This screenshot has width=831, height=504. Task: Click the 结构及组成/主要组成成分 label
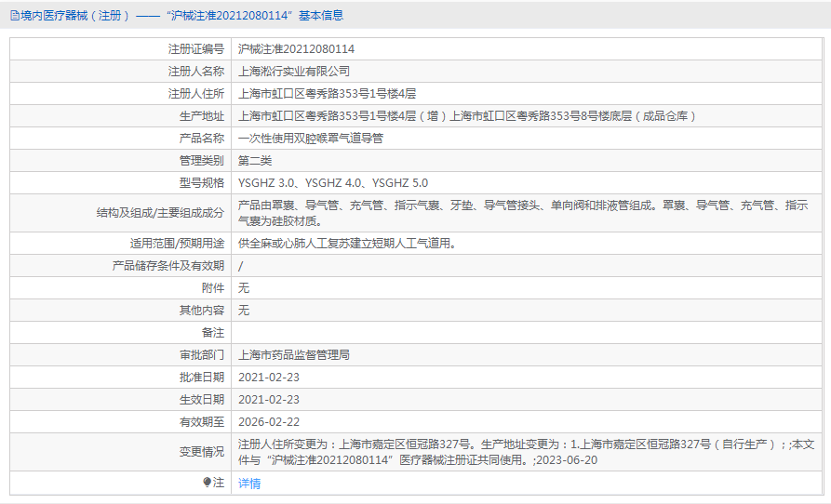tap(161, 213)
